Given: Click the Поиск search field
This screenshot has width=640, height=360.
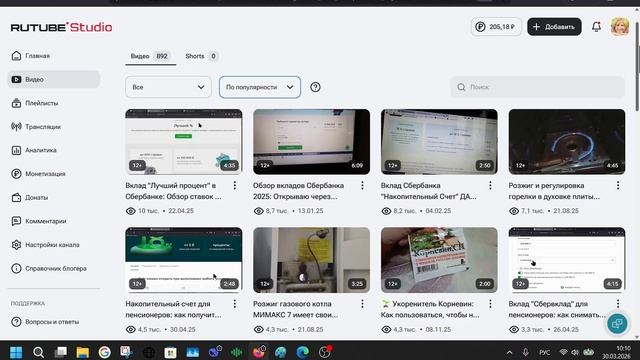Looking at the screenshot, I should point(538,87).
